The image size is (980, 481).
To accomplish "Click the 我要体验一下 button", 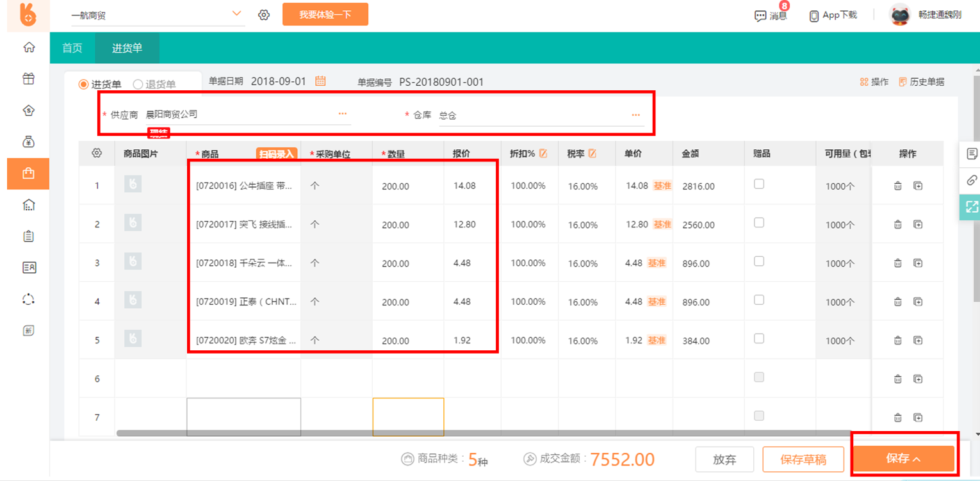I will coord(325,14).
